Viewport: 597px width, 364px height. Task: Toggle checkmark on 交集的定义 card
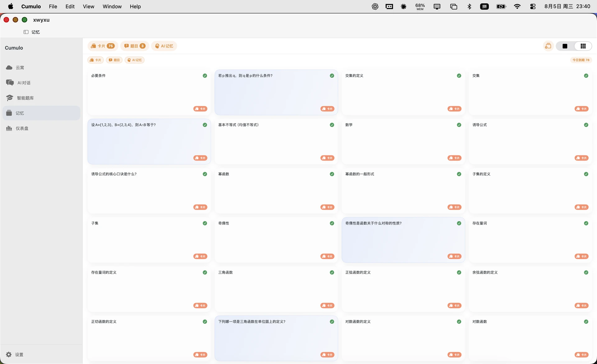459,75
